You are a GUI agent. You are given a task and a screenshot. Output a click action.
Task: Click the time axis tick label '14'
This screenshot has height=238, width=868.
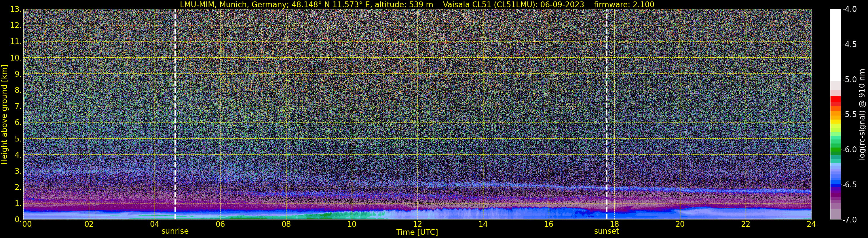(483, 224)
